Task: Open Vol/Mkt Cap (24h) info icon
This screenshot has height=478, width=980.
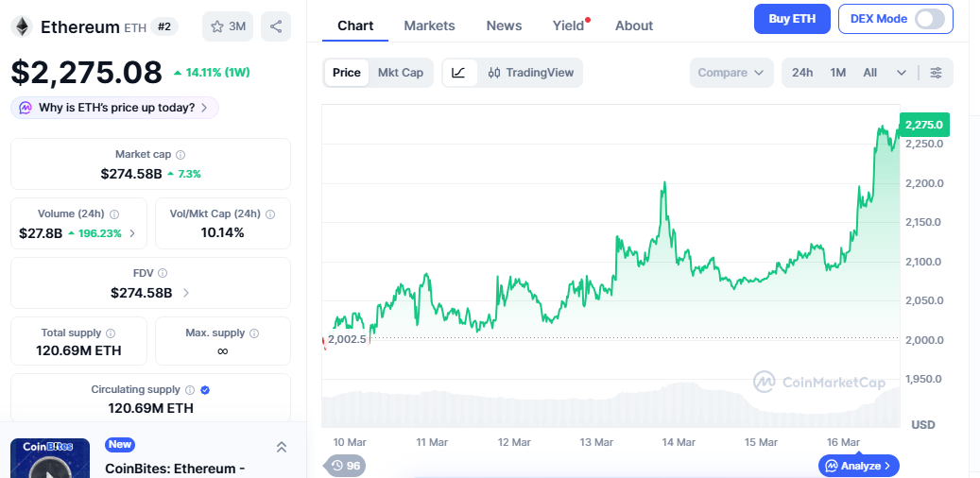Action: 270,213
